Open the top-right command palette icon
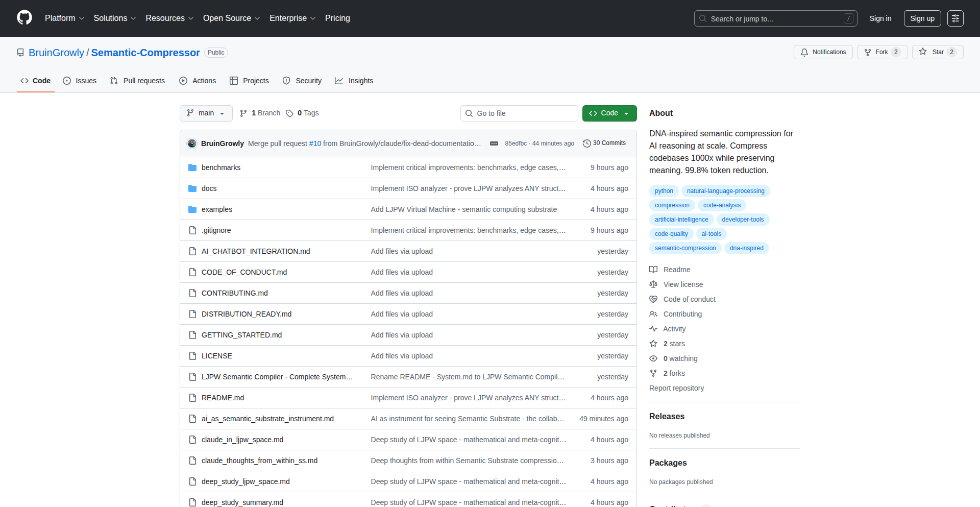The image size is (980, 507). pos(955,18)
